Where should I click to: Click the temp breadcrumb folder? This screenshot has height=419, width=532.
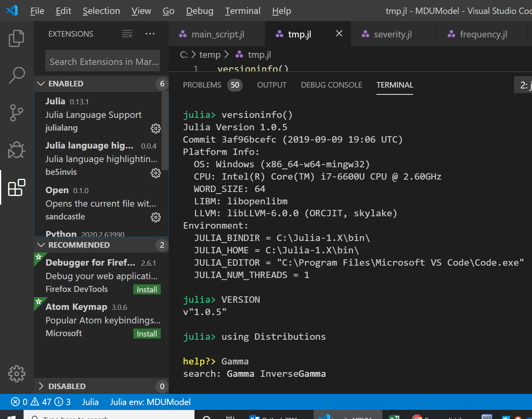[210, 55]
